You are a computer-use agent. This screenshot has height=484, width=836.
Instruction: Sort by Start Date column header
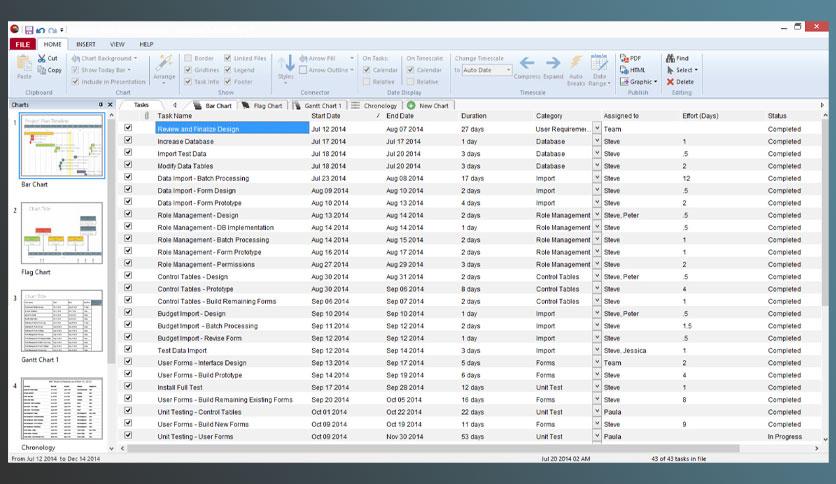326,116
